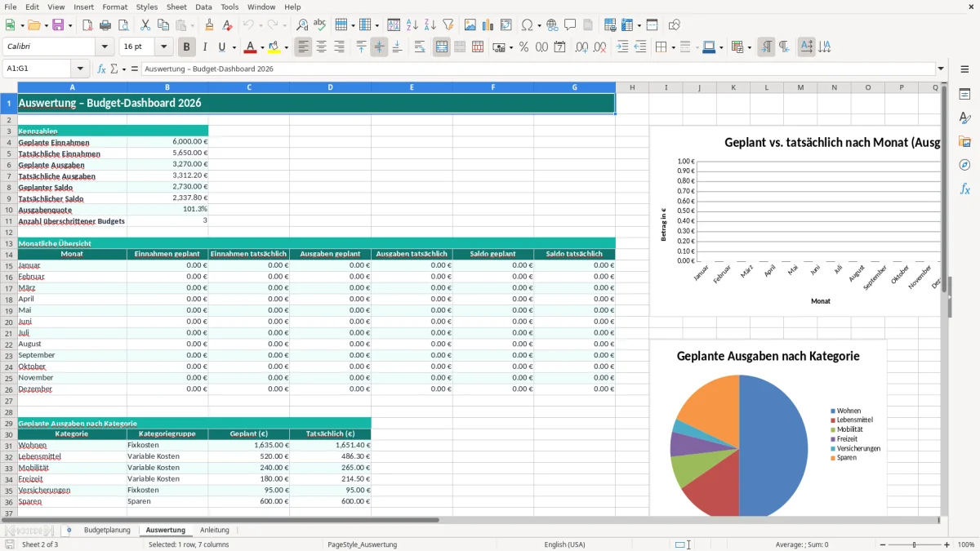Open the Font Color dropdown arrow
The height and width of the screenshot is (551, 980).
point(262,47)
